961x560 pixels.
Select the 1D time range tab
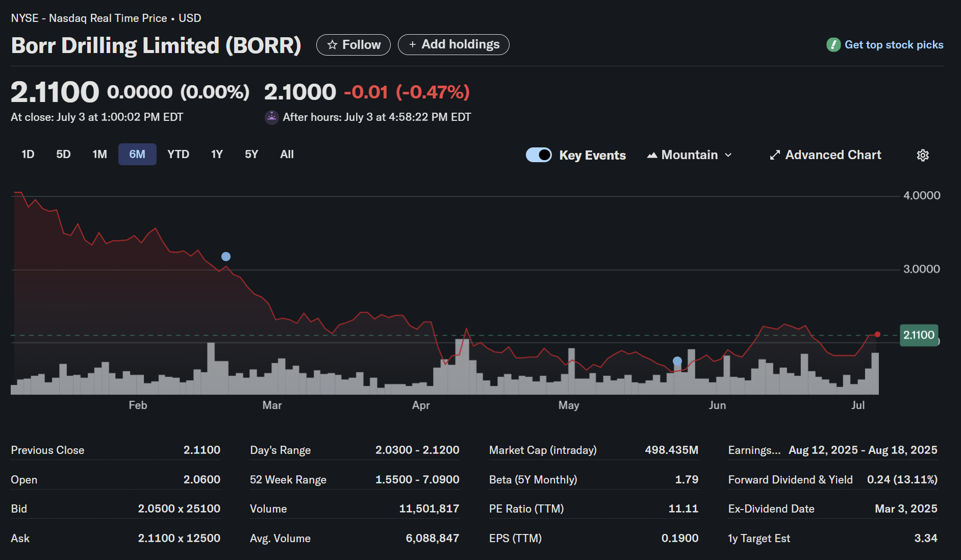click(28, 155)
